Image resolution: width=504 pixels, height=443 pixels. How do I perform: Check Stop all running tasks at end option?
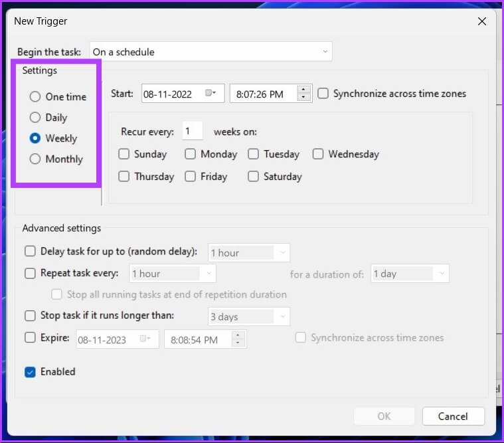(56, 294)
